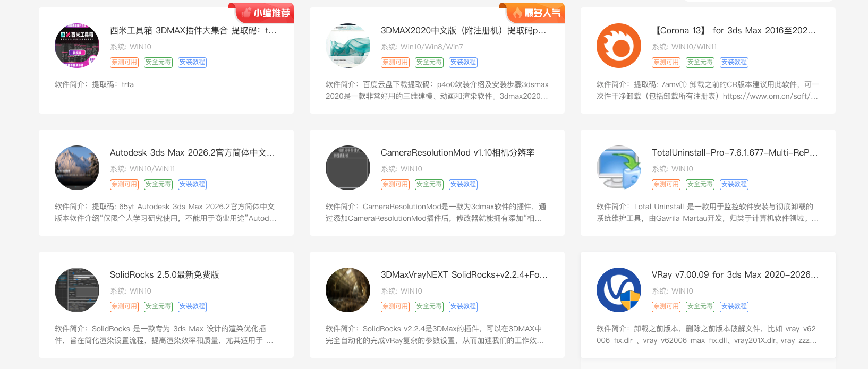
Task: Click the 最多人气 badge on 3DMAX2020 card
Action: 532,13
